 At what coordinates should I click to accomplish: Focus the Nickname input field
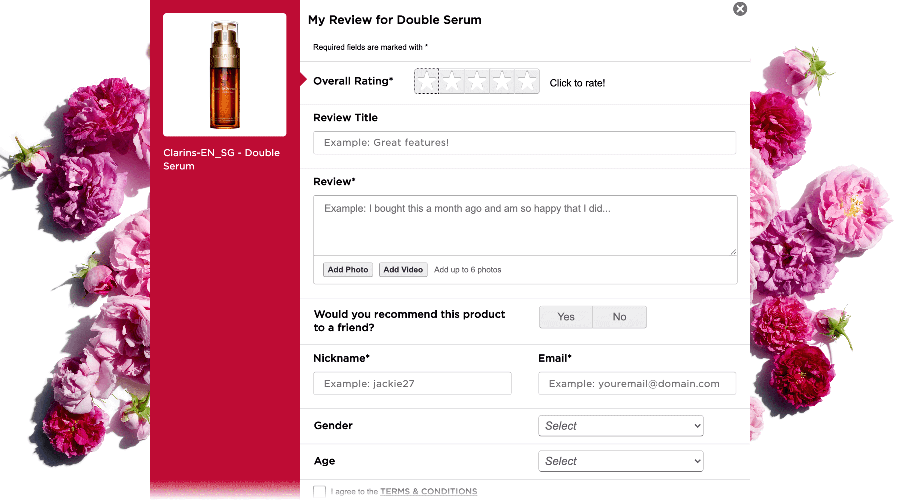[x=412, y=384]
